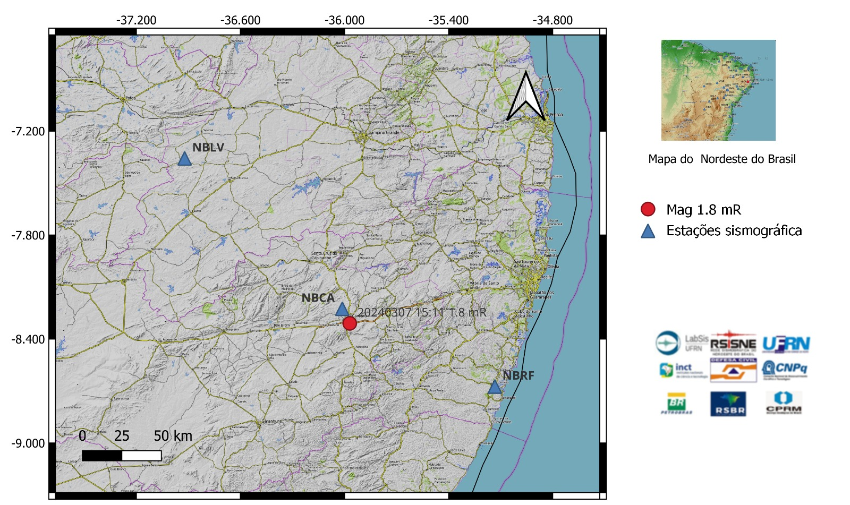Click the INCT logo
This screenshot has height=505, width=850.
676,370
